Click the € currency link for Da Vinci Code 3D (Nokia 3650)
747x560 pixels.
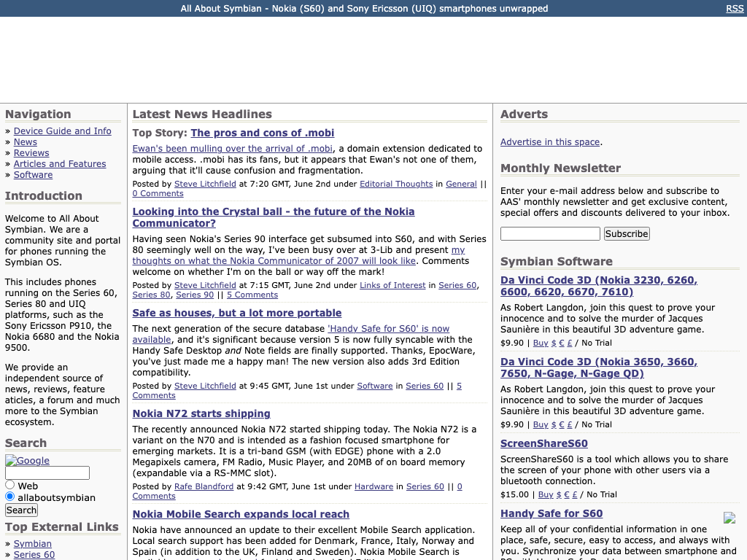(x=562, y=425)
